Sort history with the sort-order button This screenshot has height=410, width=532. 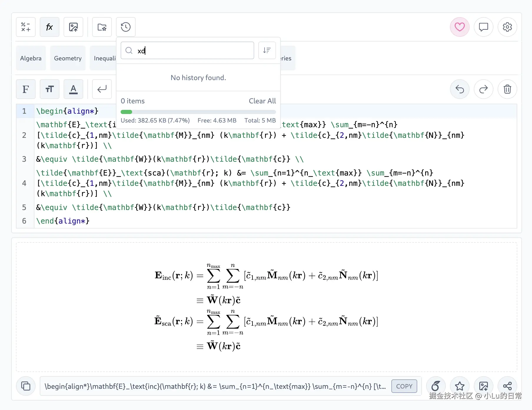coord(267,50)
